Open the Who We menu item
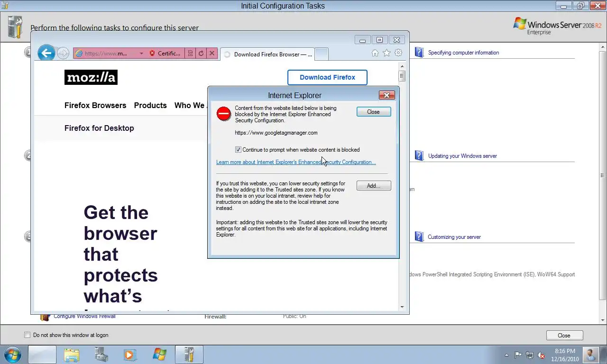Image resolution: width=607 pixels, height=364 pixels. pos(191,105)
